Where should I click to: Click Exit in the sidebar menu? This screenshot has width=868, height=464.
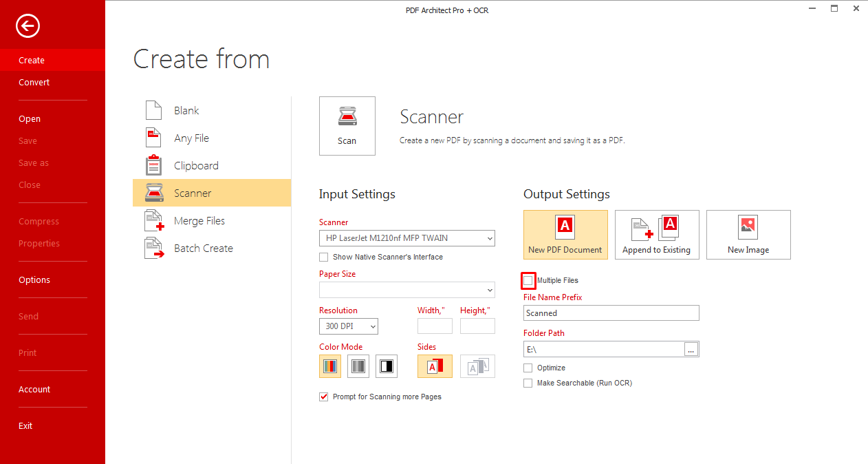(x=52, y=425)
